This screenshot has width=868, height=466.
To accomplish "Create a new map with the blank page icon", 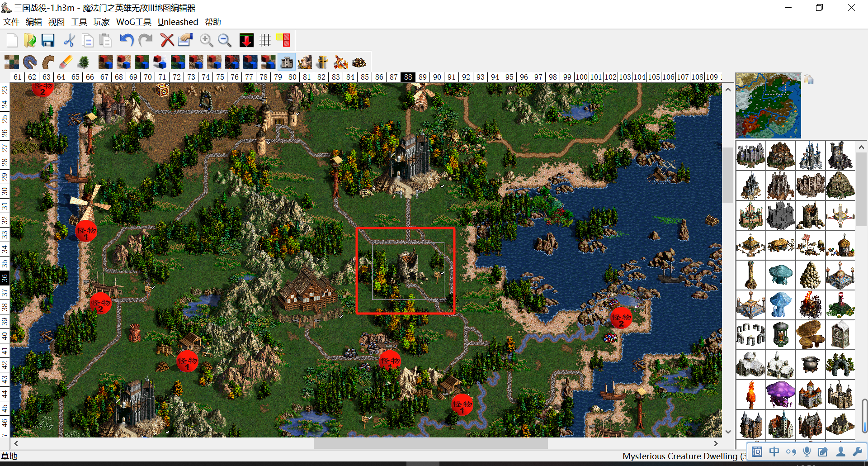I will 12,40.
